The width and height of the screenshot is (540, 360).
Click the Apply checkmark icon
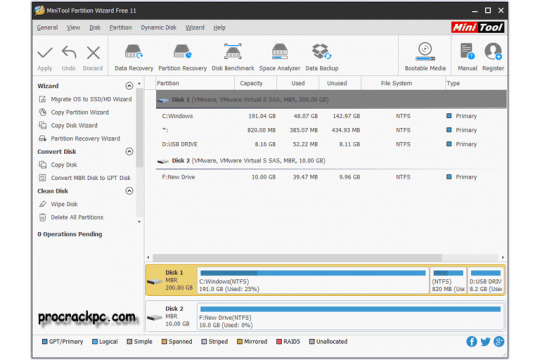[45, 53]
